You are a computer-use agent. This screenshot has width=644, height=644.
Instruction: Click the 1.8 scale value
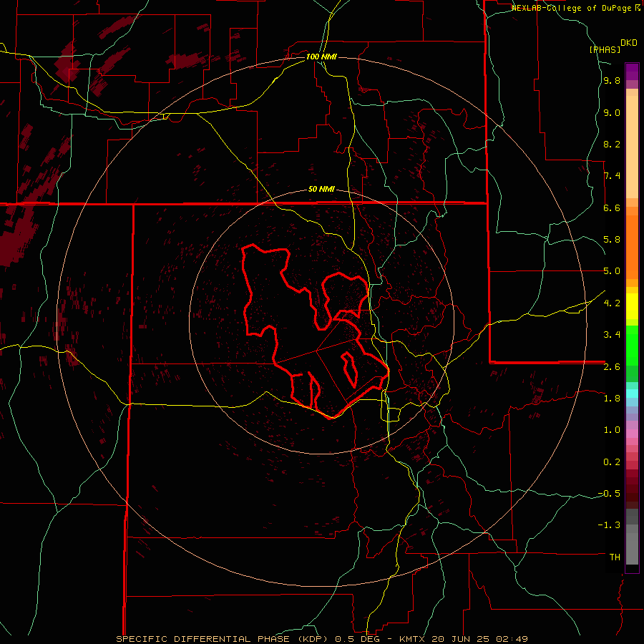[612, 398]
